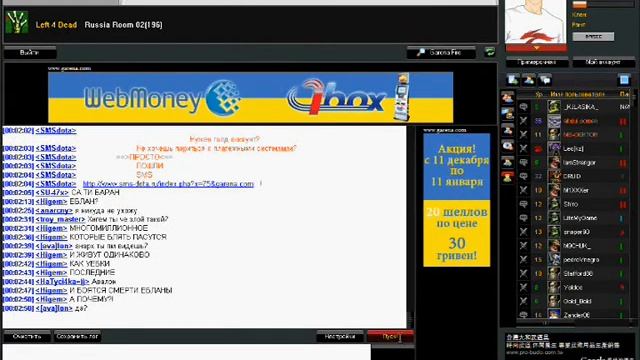The image size is (640, 360).
Task: Sort by the user name column header
Action: tap(577, 94)
